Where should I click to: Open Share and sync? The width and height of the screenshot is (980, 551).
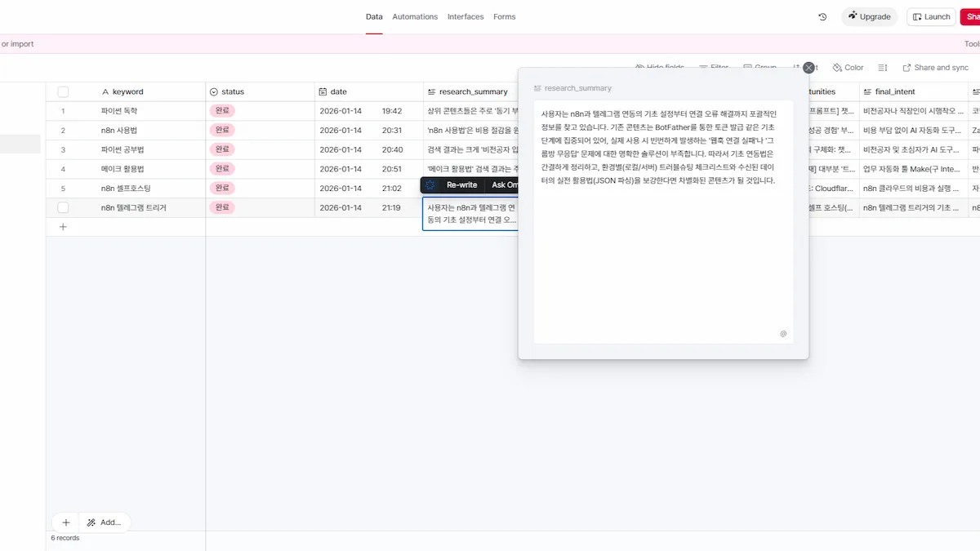pyautogui.click(x=935, y=68)
